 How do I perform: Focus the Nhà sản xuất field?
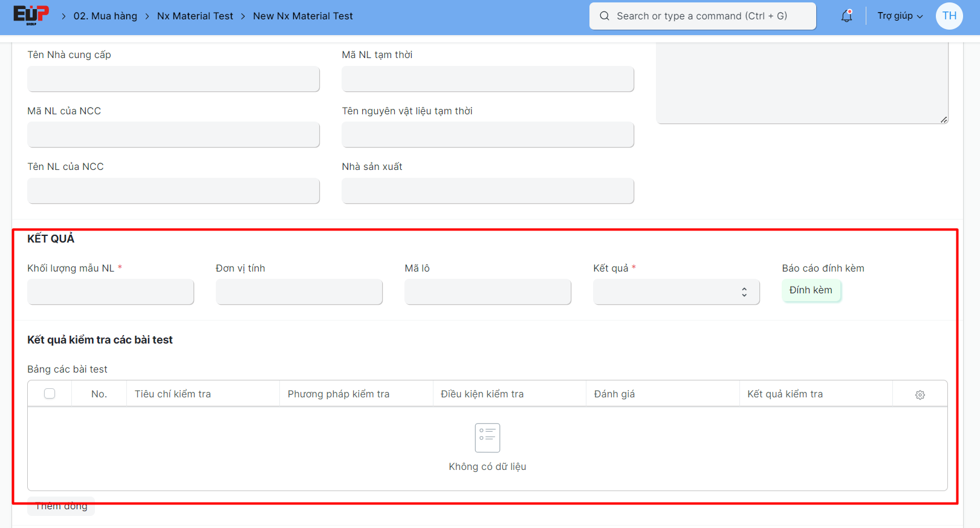click(487, 191)
